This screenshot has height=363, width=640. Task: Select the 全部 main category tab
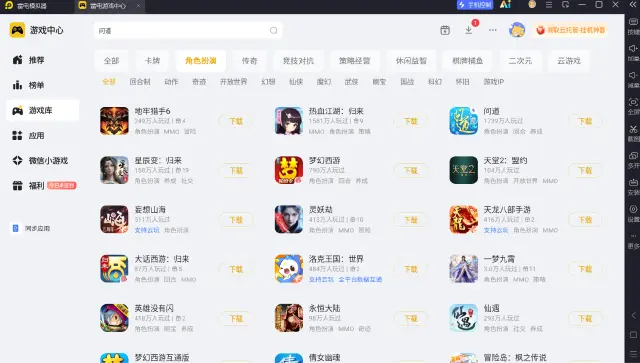click(x=111, y=61)
